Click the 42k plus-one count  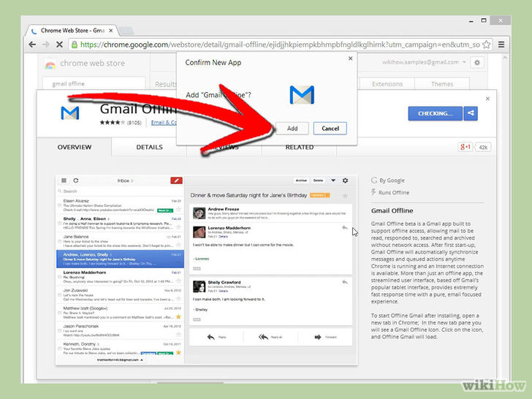point(483,148)
